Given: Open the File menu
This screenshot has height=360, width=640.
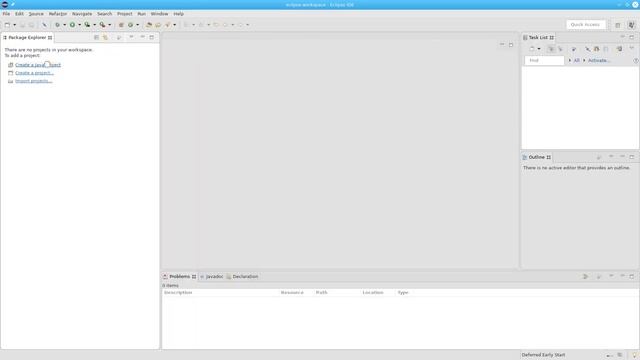Looking at the screenshot, I should [6, 14].
